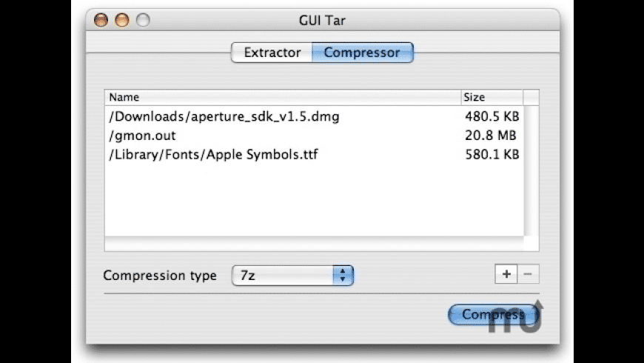The height and width of the screenshot is (363, 644).
Task: Highlight the Apple Symbols.ttf file row
Action: pyautogui.click(x=214, y=155)
